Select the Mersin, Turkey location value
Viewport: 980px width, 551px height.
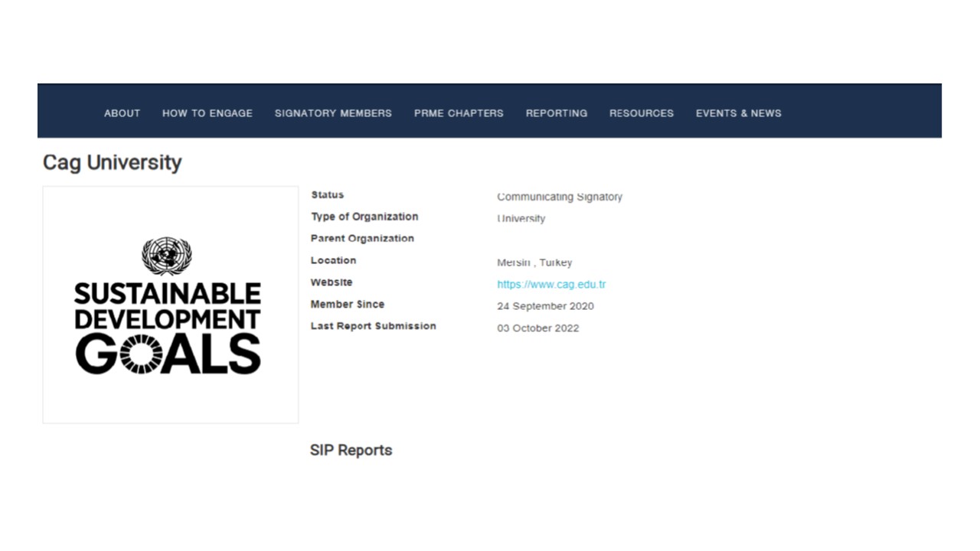point(534,262)
